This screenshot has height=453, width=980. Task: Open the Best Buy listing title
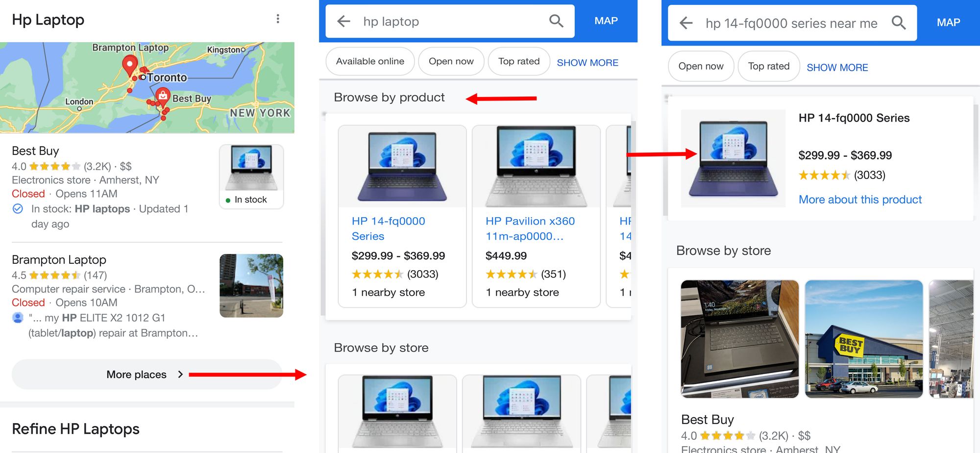pos(35,151)
